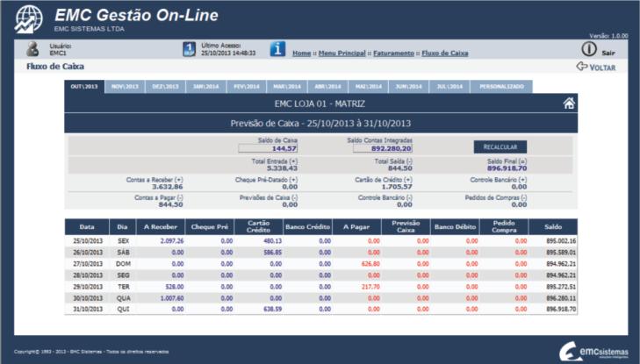Click A Pagar value 217,70
Image resolution: width=640 pixels, height=364 pixels.
tap(370, 287)
